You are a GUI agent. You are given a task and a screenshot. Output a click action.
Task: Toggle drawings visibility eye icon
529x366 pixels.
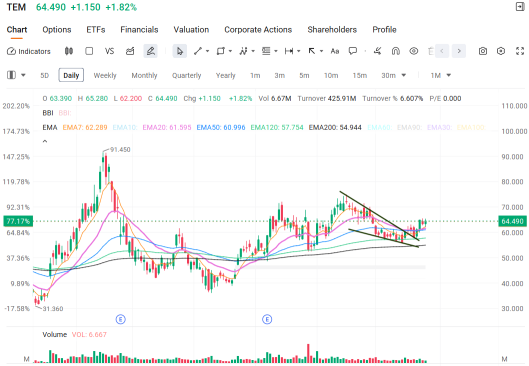tap(414, 51)
